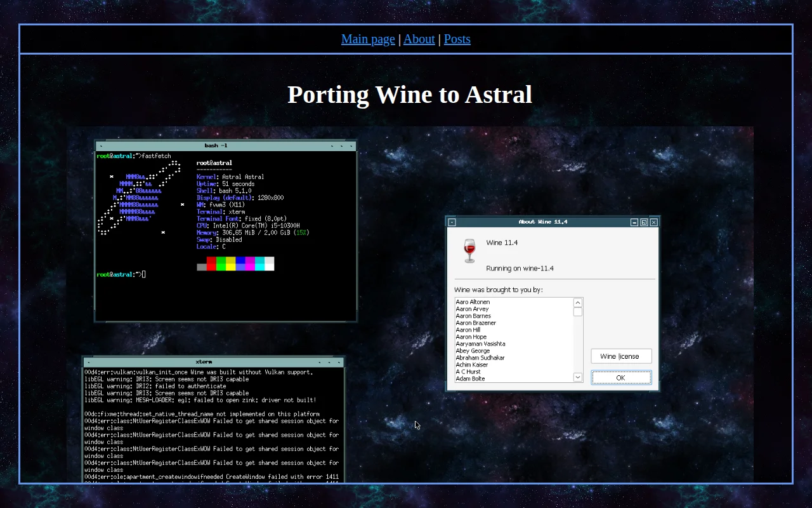Viewport: 812px width, 508px height.
Task: Click the Kernel: Astral Astral line
Action: [x=230, y=177]
